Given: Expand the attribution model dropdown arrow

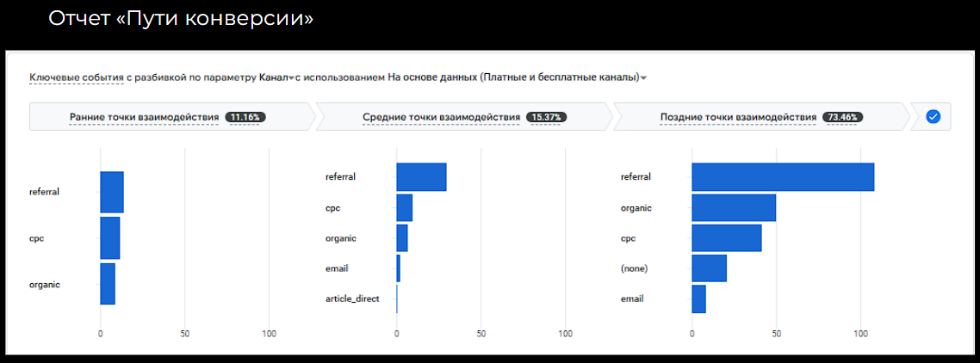Looking at the screenshot, I should pos(644,78).
